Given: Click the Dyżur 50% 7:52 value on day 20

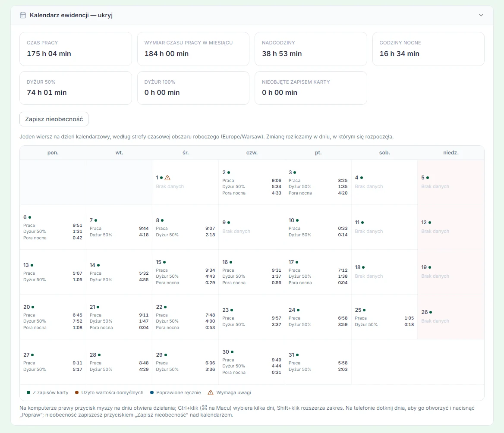Looking at the screenshot, I should click(x=78, y=321).
